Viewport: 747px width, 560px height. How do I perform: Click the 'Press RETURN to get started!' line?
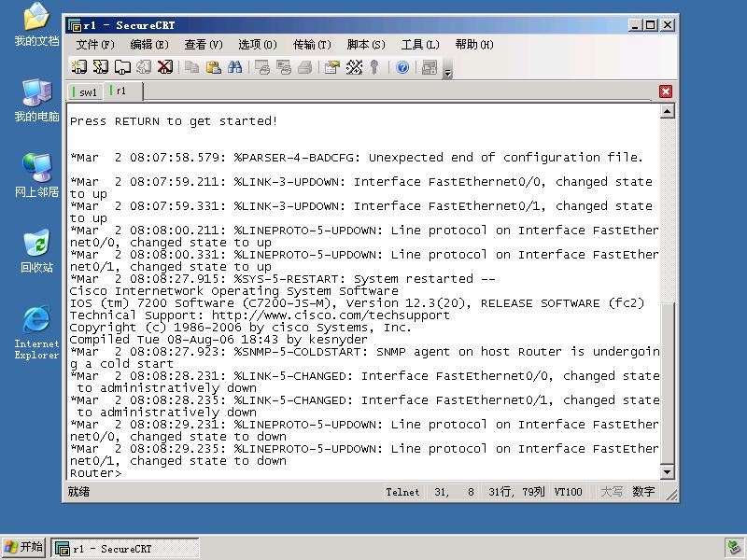tap(174, 121)
